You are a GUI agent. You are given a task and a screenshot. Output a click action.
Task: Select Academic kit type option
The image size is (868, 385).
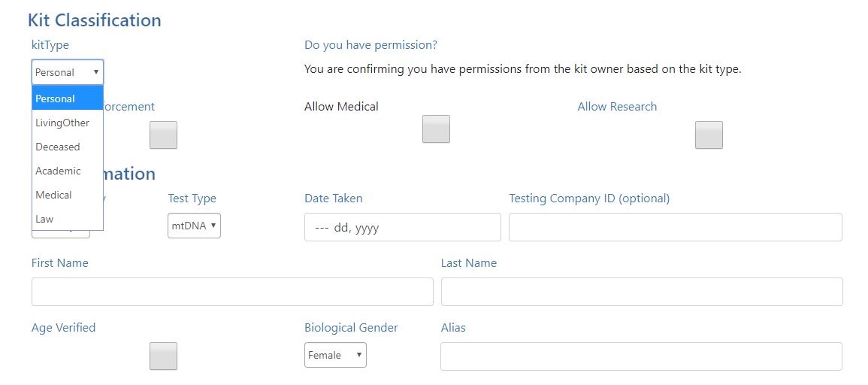tap(67, 171)
